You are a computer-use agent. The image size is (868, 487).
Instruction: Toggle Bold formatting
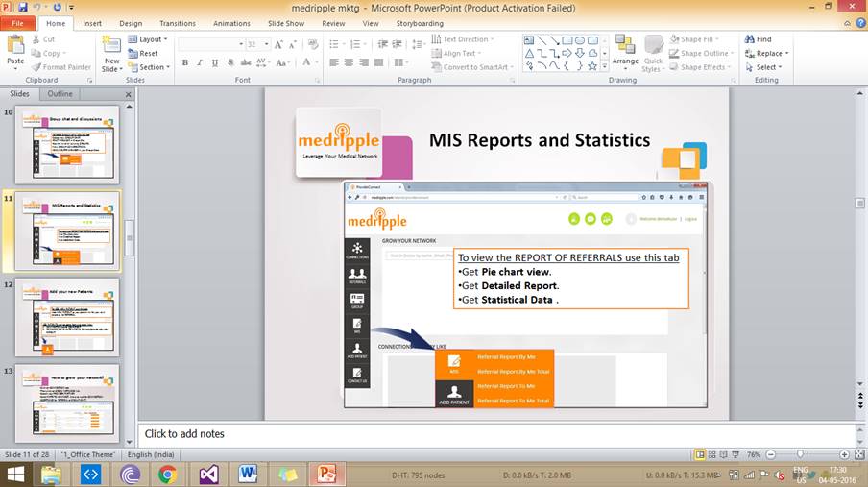[x=184, y=62]
